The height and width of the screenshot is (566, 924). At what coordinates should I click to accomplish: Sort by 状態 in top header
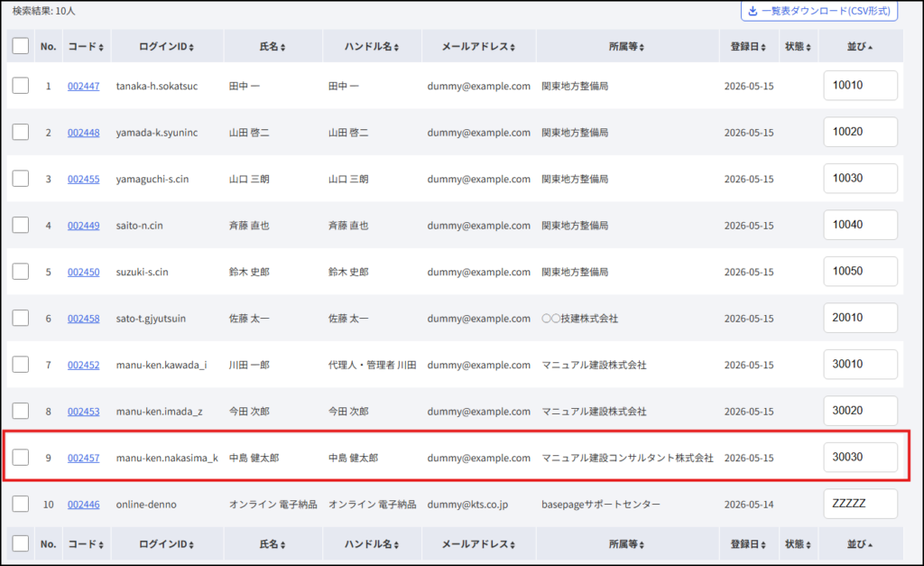[x=798, y=47]
